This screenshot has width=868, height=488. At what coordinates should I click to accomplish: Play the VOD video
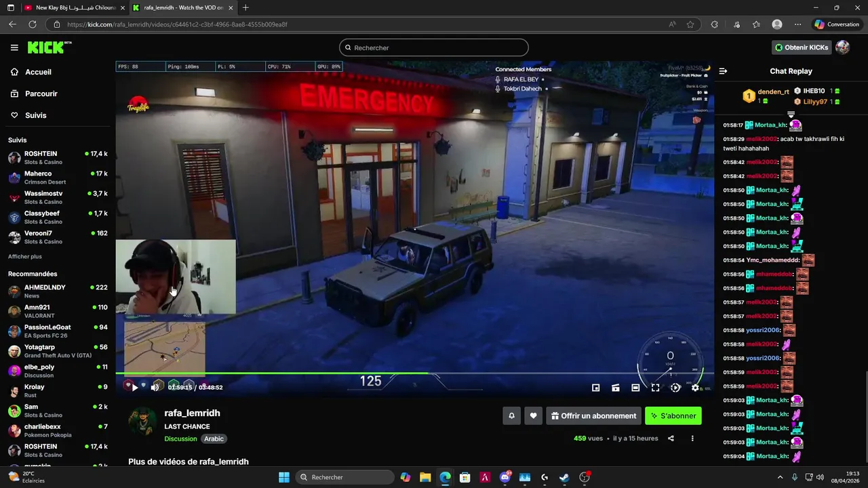(x=135, y=388)
